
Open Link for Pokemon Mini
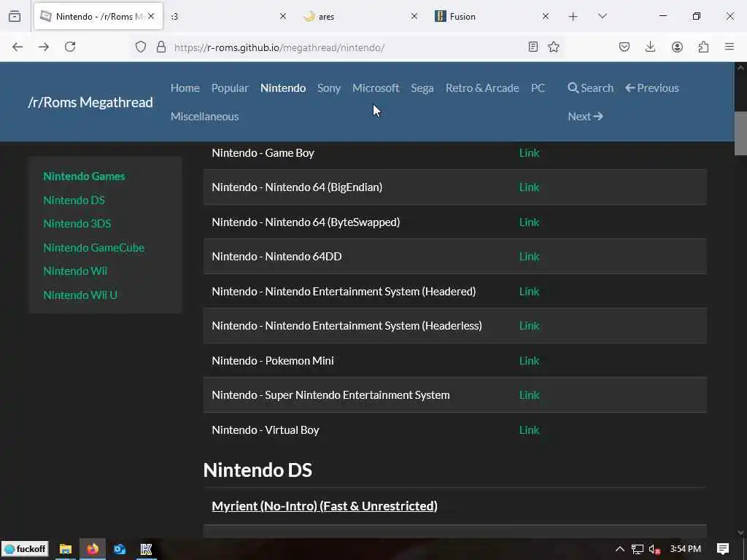click(x=529, y=360)
